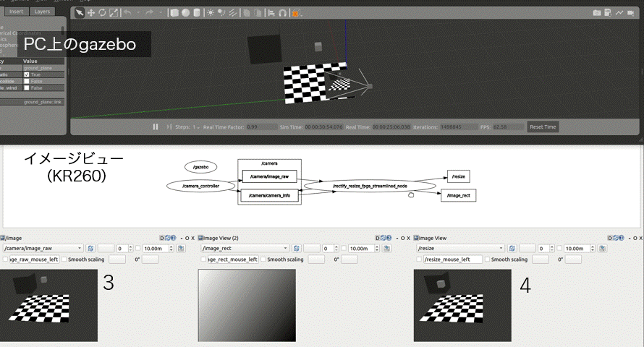Toggle the snap magnet tool
The width and height of the screenshot is (644, 347).
[x=283, y=13]
